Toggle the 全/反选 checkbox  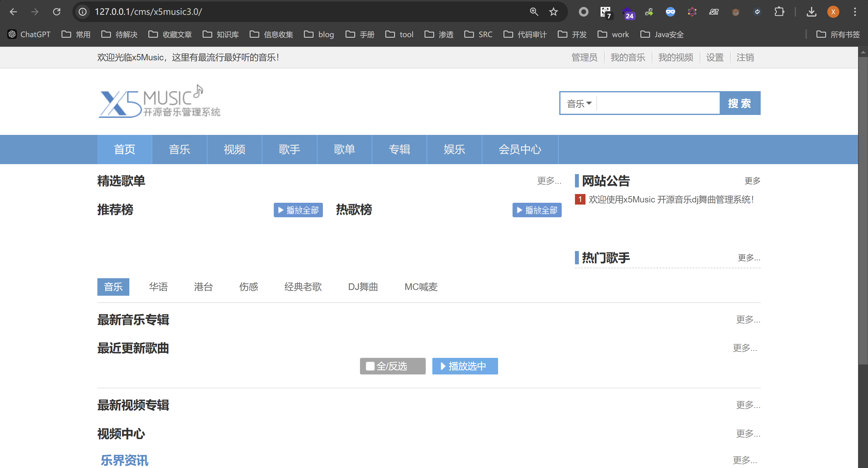click(x=370, y=366)
